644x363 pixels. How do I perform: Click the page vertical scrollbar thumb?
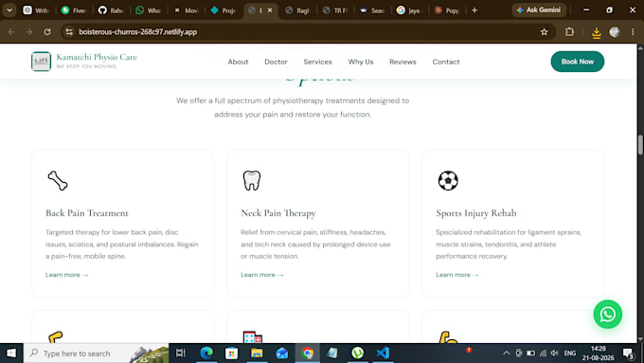(x=640, y=145)
